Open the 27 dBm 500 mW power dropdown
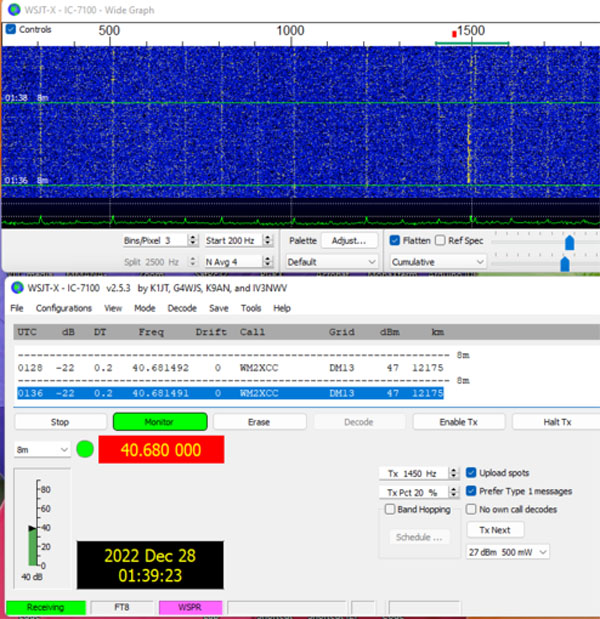This screenshot has height=619, width=600. 507,552
